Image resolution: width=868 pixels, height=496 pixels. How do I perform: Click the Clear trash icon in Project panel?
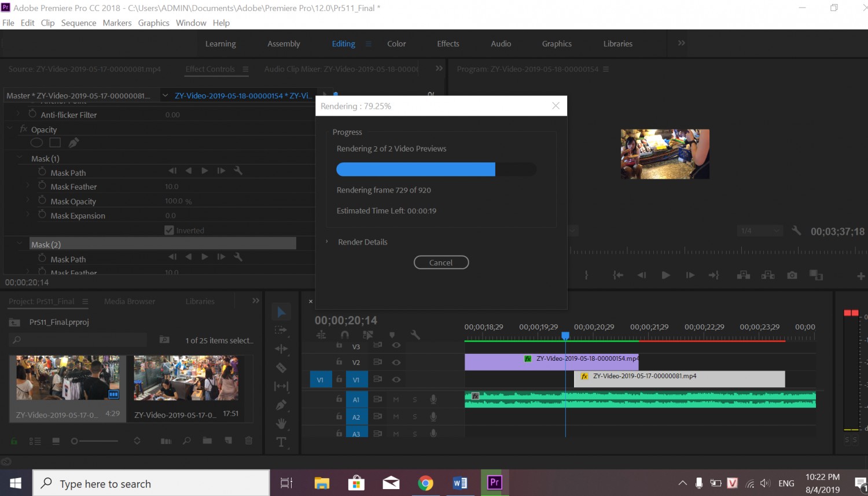coord(249,441)
